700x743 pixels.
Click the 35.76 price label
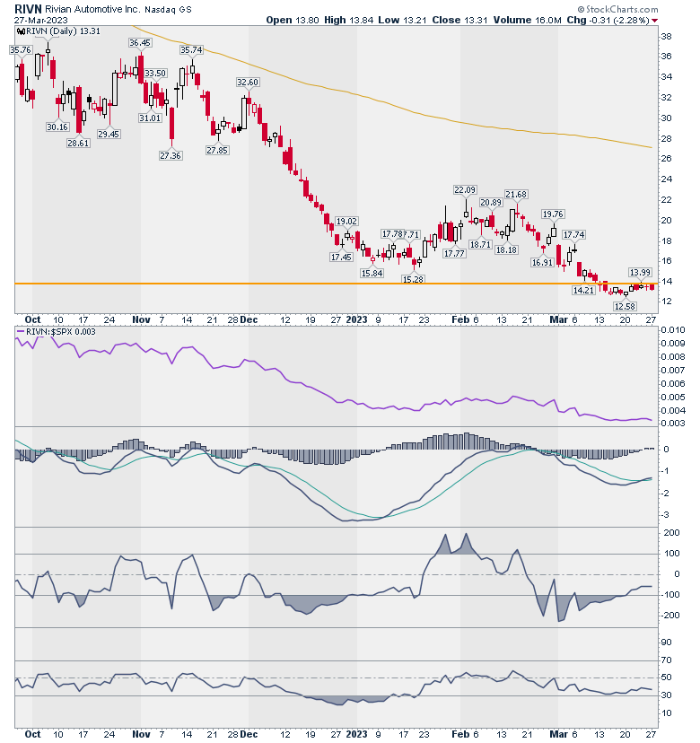click(21, 49)
